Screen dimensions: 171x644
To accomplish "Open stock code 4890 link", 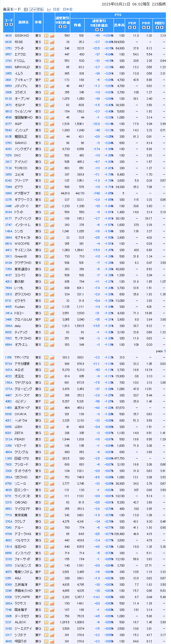I will click(x=9, y=641).
